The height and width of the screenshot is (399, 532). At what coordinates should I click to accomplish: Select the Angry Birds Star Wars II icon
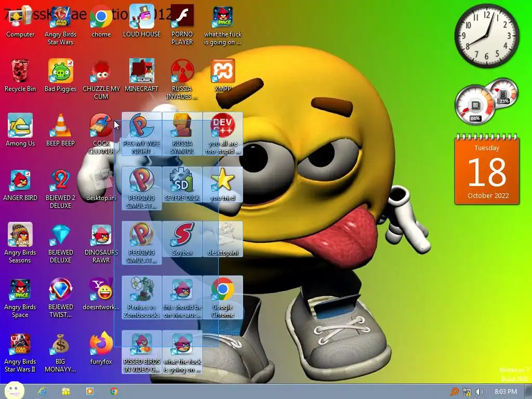tap(20, 353)
